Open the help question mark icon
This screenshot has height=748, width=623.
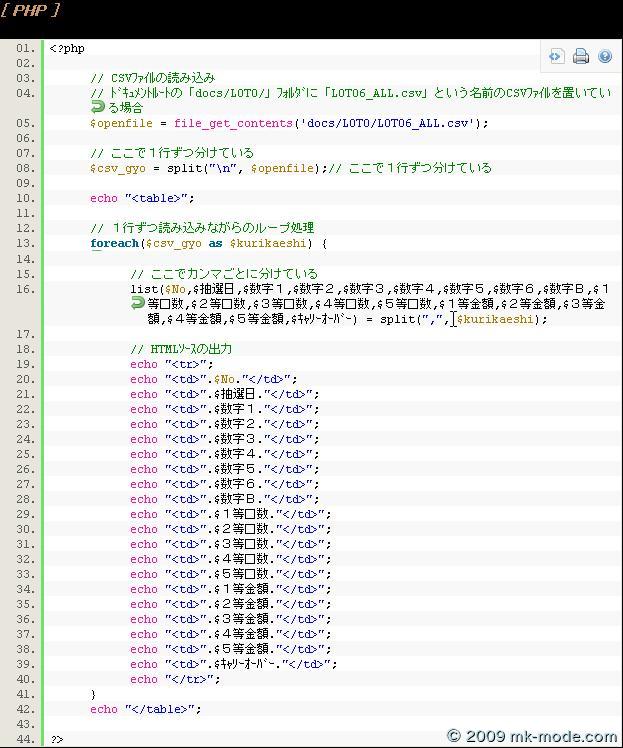pyautogui.click(x=604, y=57)
